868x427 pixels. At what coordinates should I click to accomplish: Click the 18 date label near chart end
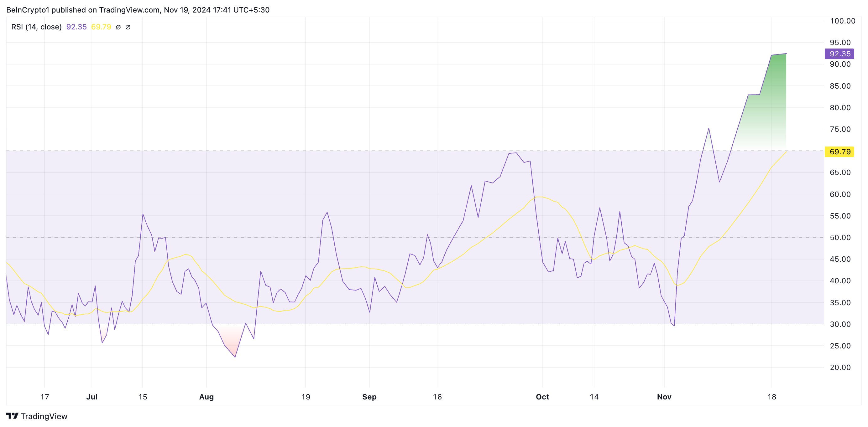[x=771, y=397]
